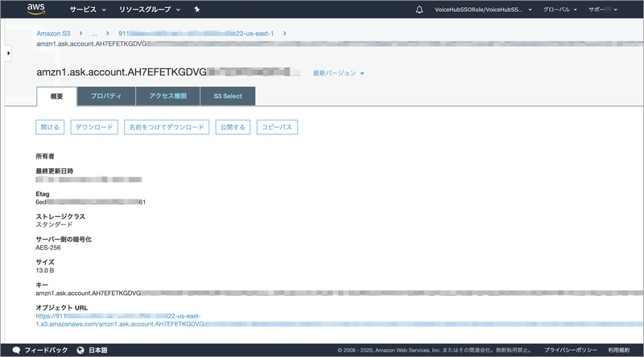Open the 最新バージョン version dropdown
Image resolution: width=644 pixels, height=357 pixels.
click(x=338, y=73)
